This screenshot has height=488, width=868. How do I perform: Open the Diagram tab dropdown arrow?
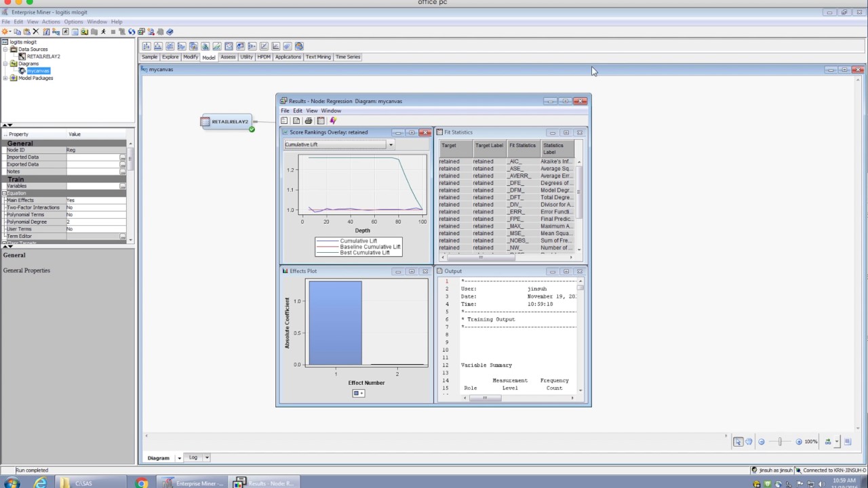(x=179, y=458)
